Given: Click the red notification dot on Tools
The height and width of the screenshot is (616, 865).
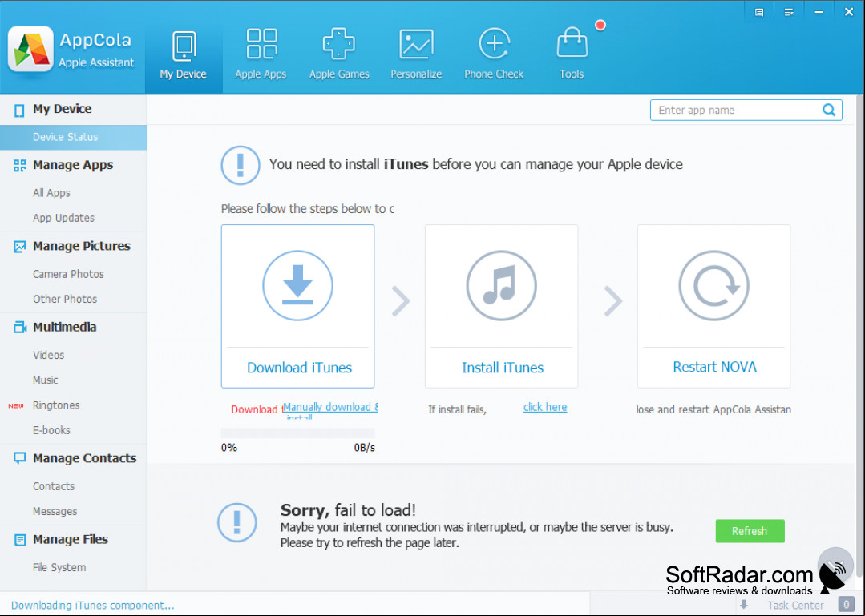Looking at the screenshot, I should click(600, 25).
